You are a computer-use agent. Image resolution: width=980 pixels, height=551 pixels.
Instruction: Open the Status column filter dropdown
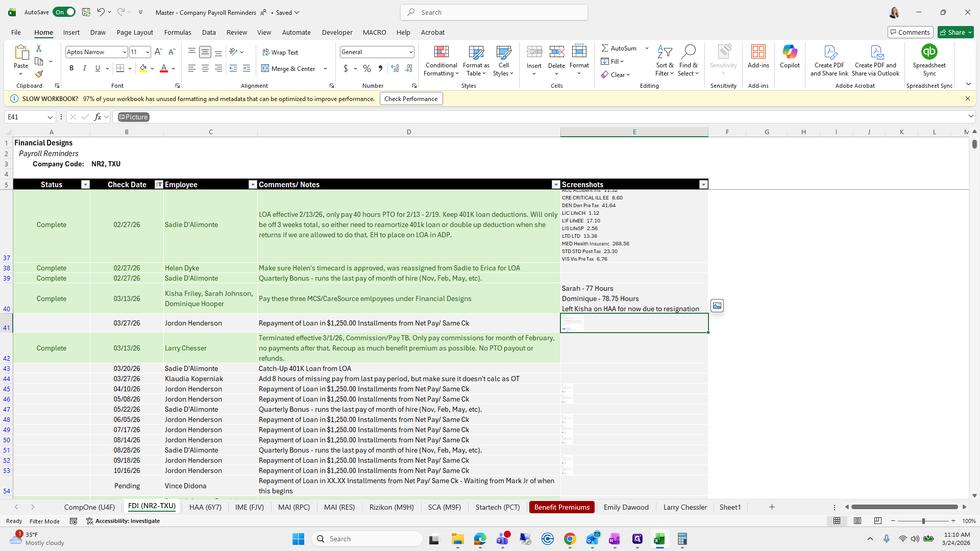85,185
